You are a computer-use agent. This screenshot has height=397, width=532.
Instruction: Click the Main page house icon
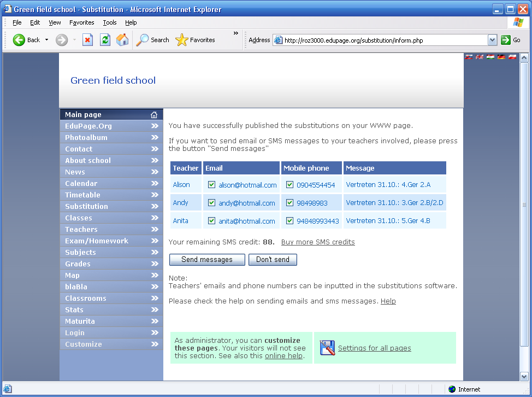(154, 115)
